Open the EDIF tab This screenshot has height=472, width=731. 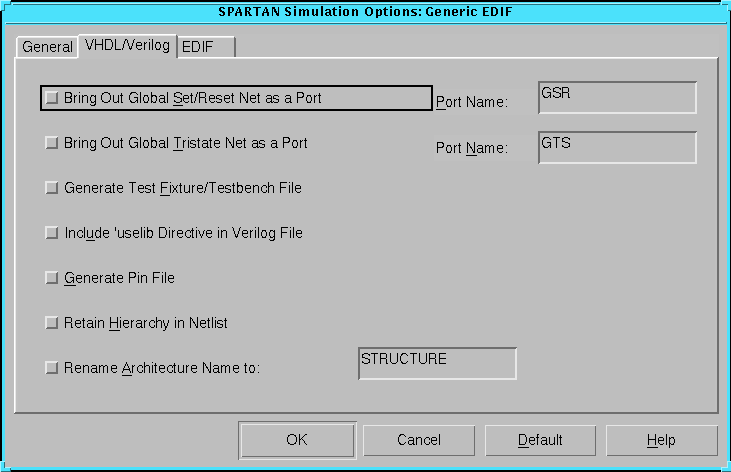(x=205, y=47)
